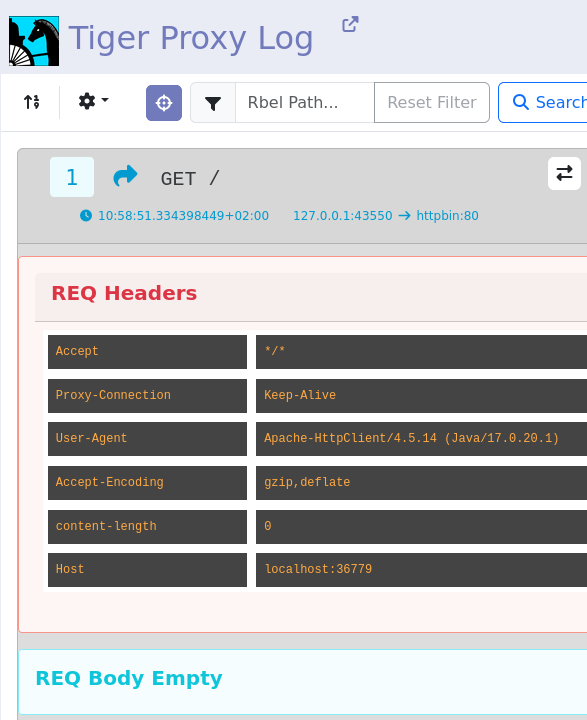Click the localhost:36779 host value

(318, 569)
